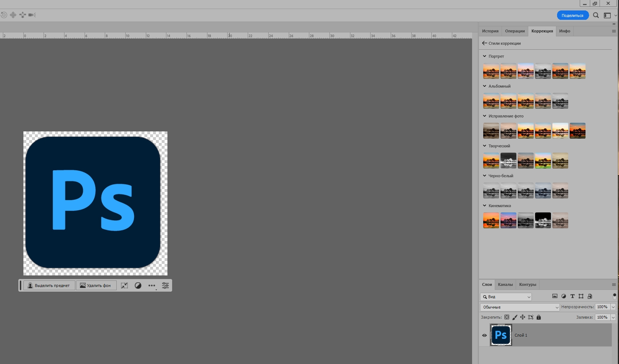Create adjustment layer from contextual bar icon
The height and width of the screenshot is (364, 619).
[138, 286]
